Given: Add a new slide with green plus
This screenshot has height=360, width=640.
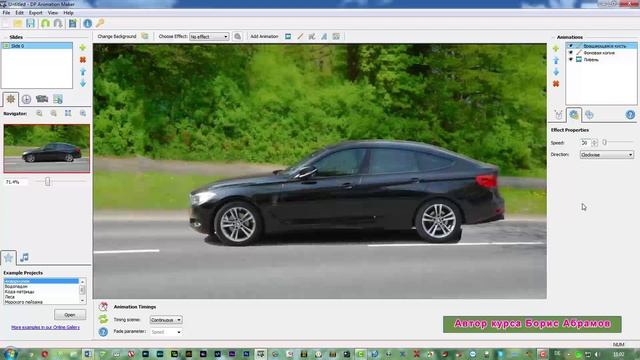Looking at the screenshot, I should [x=83, y=48].
